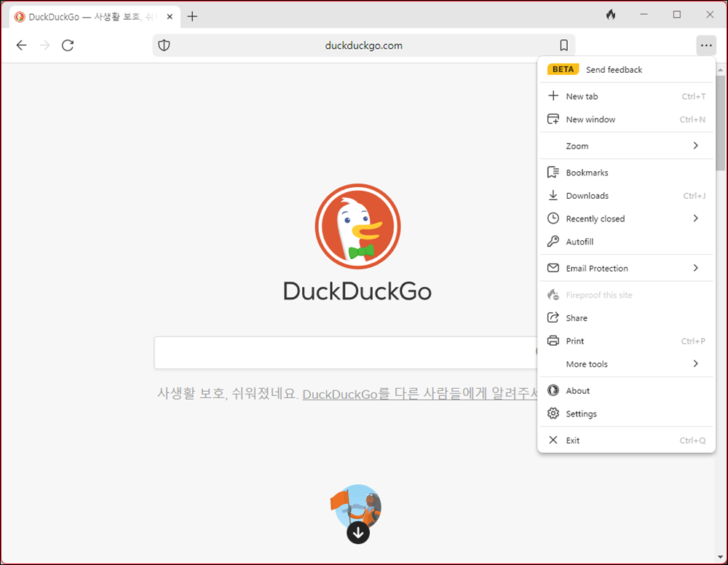The height and width of the screenshot is (565, 728).
Task: Close the three-dot browser menu button
Action: click(x=706, y=45)
